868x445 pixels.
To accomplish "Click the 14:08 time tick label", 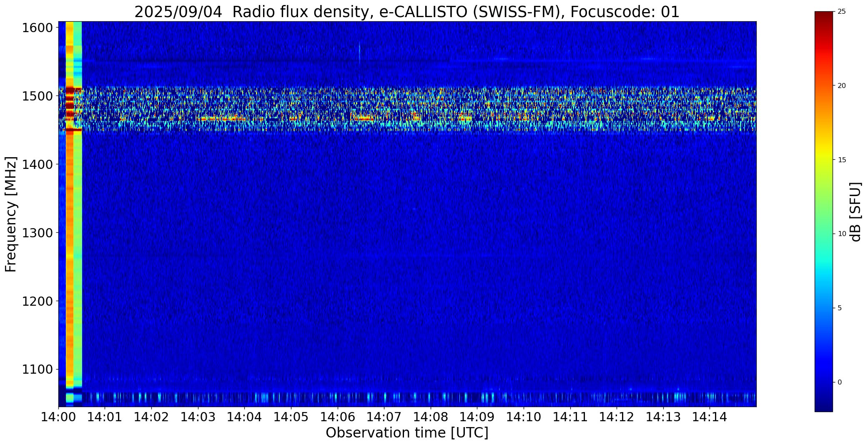I will pos(431,417).
